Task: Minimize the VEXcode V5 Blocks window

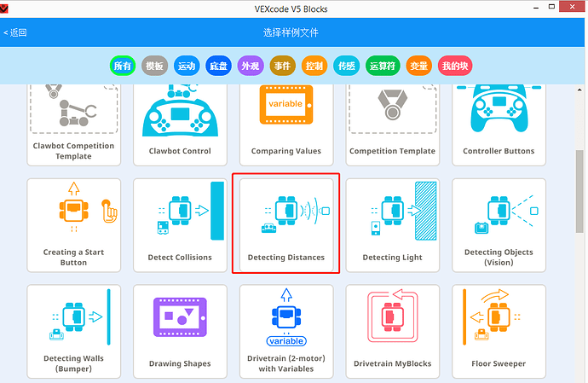Action: point(536,7)
